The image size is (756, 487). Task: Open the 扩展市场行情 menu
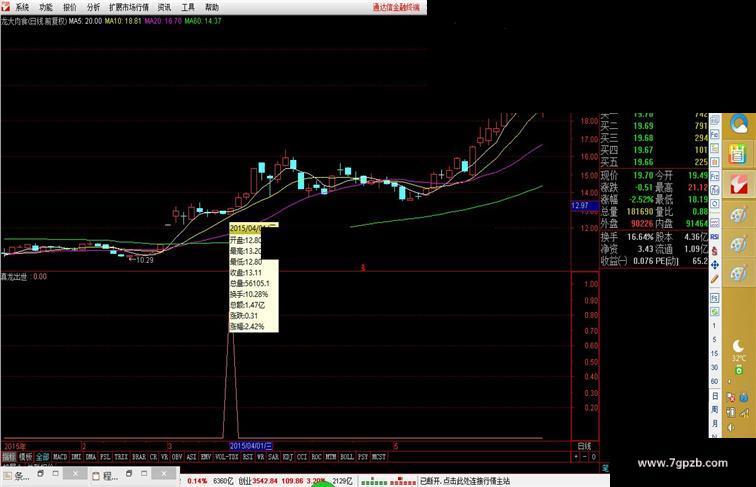coord(129,7)
